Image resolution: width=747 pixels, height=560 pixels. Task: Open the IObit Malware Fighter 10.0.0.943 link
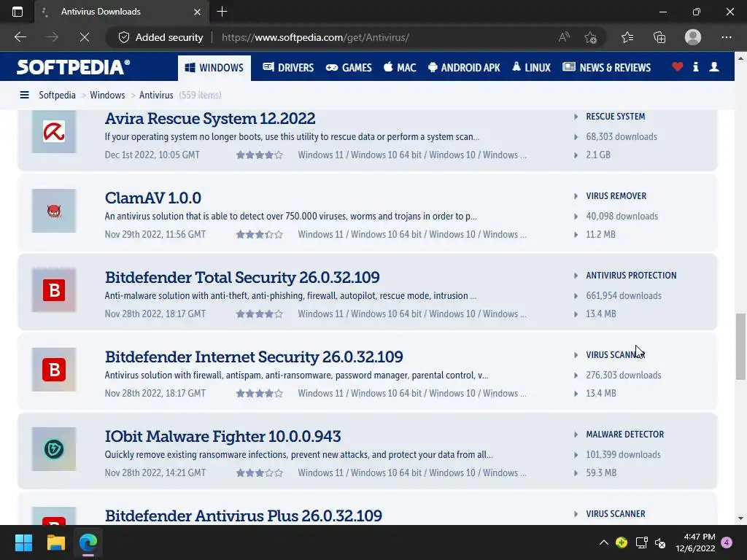tap(223, 436)
